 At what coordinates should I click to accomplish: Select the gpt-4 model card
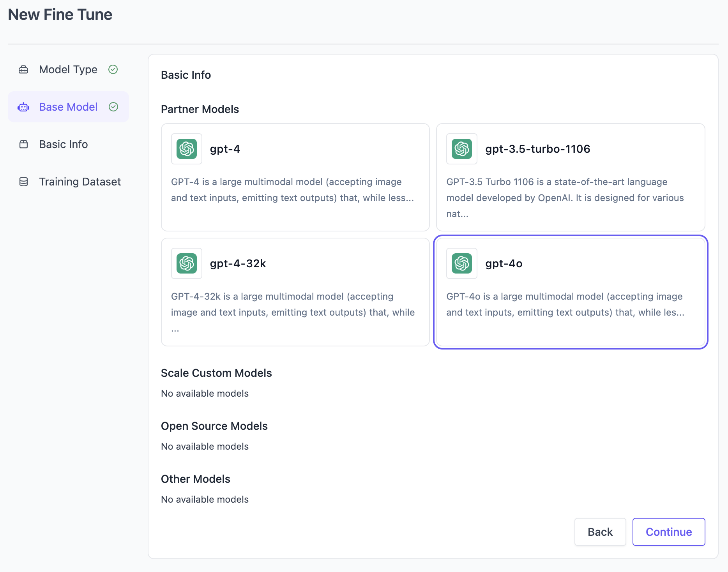pyautogui.click(x=295, y=177)
